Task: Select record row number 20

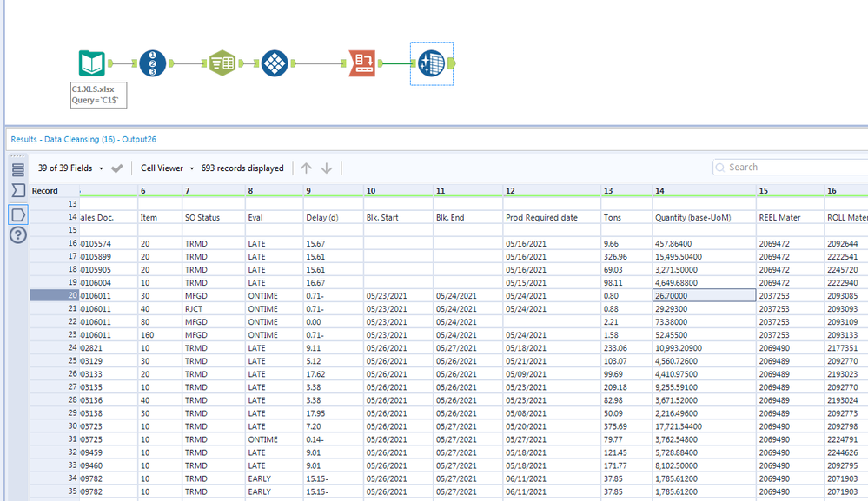Action: (54, 296)
